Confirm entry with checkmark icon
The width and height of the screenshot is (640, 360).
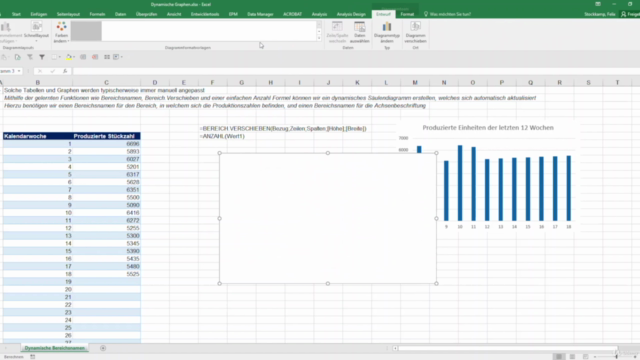tap(52, 71)
